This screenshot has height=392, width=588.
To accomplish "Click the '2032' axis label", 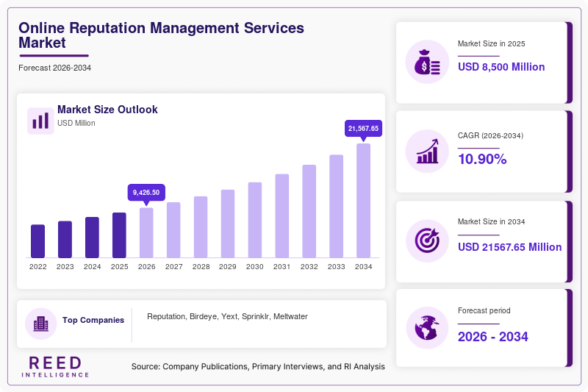I will tap(309, 267).
